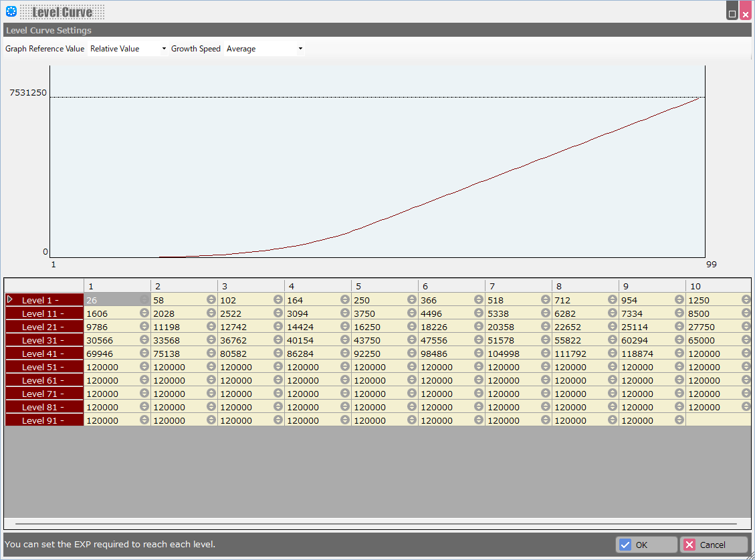The image size is (755, 560).
Task: Click spinner icon beside value 65000
Action: tap(746, 340)
